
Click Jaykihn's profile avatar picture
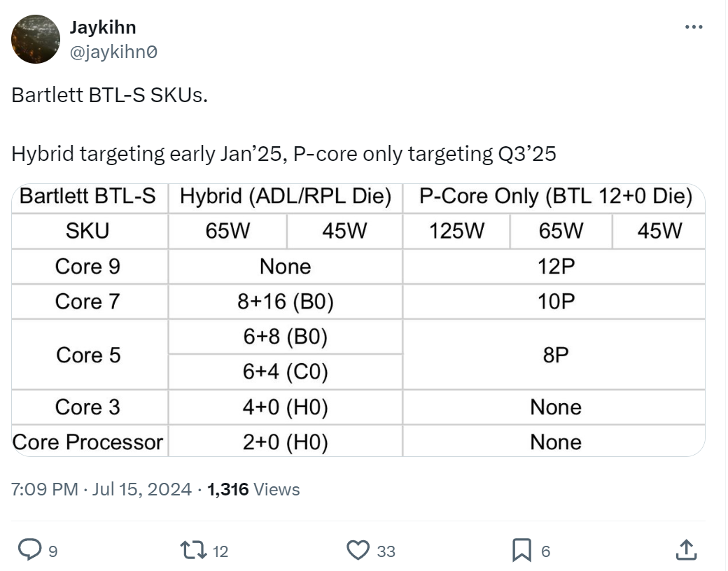(36, 39)
